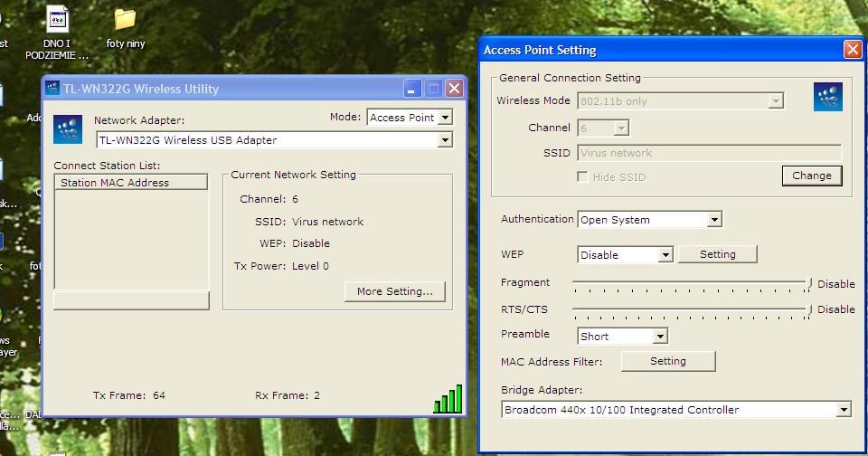Screen dimensions: 868x456
Task: Open the DNO I PODZIEMIE desktop file icon
Action: tap(57, 33)
